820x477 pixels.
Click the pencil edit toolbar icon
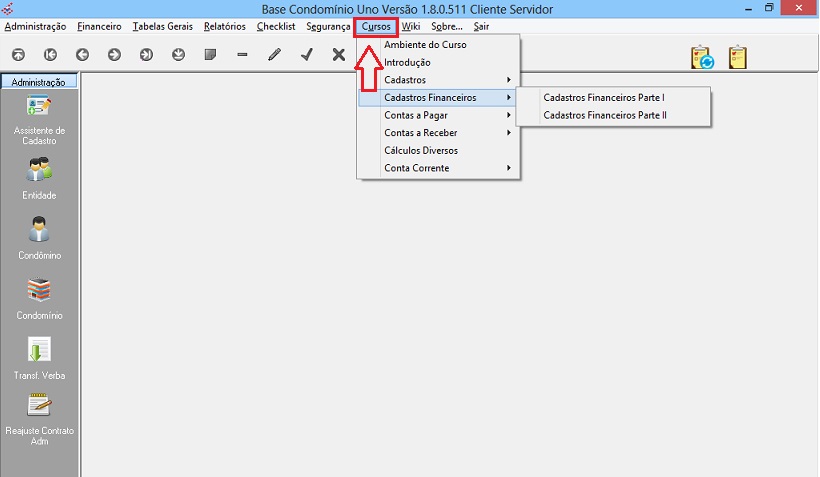point(274,55)
